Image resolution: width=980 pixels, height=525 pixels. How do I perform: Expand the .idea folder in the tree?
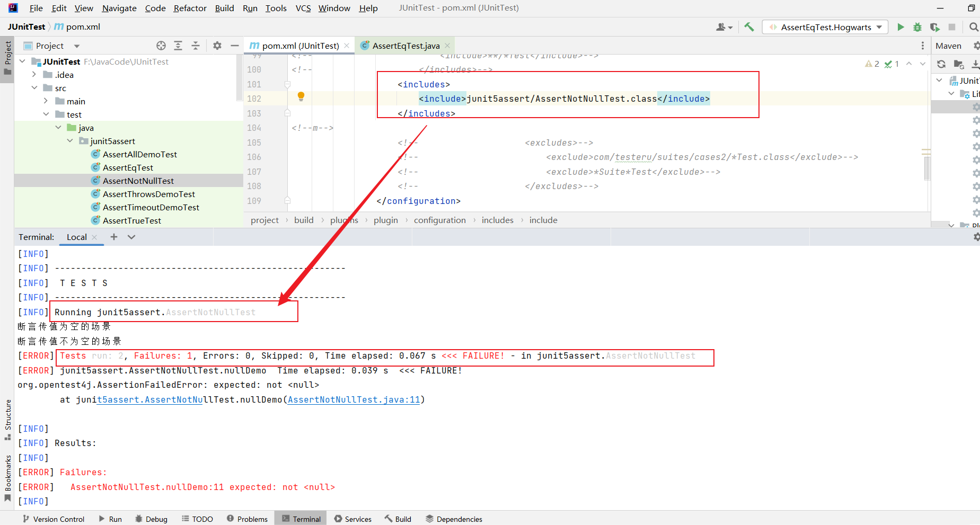pos(34,75)
